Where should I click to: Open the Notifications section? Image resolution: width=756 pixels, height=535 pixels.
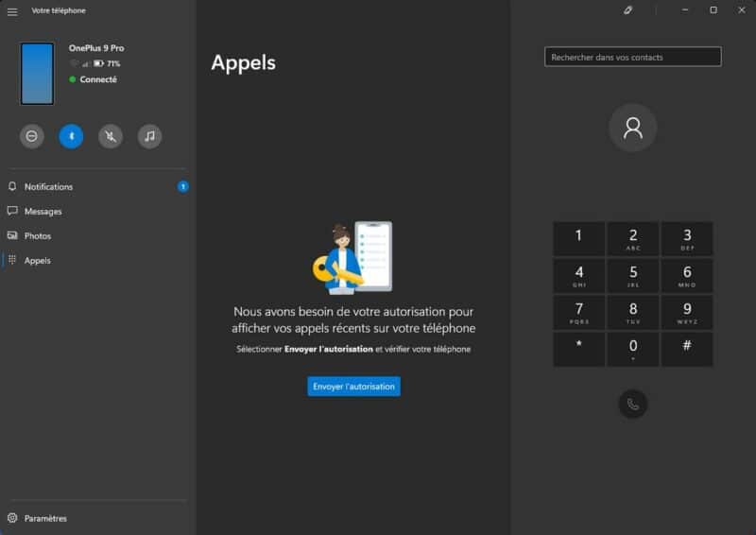click(98, 187)
